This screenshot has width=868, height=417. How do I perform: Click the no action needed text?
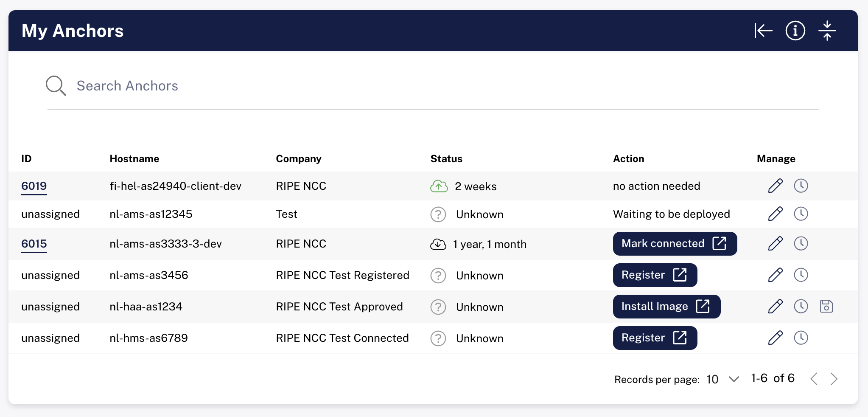[656, 186]
